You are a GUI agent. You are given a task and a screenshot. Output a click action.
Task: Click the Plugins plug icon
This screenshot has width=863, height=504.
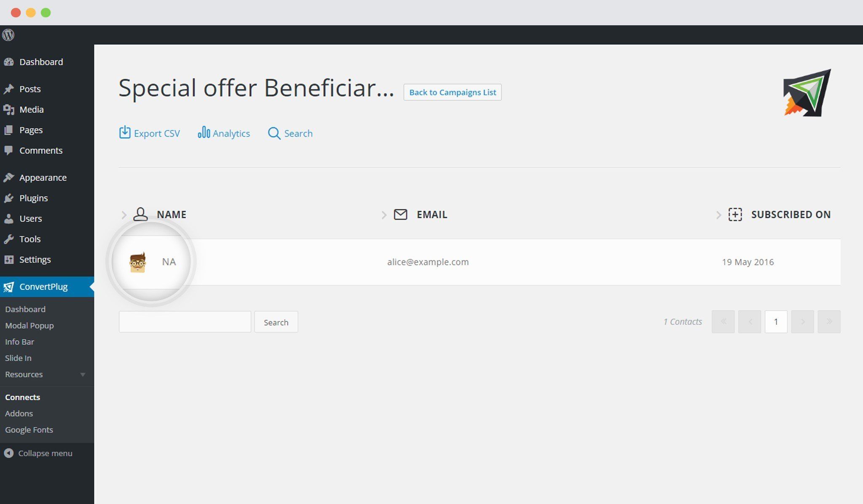tap(8, 198)
